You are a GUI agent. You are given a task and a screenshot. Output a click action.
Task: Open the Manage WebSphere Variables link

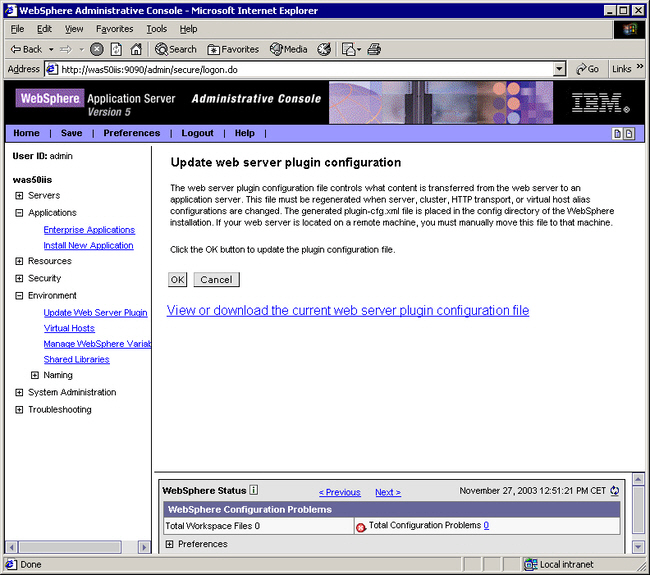pos(97,344)
